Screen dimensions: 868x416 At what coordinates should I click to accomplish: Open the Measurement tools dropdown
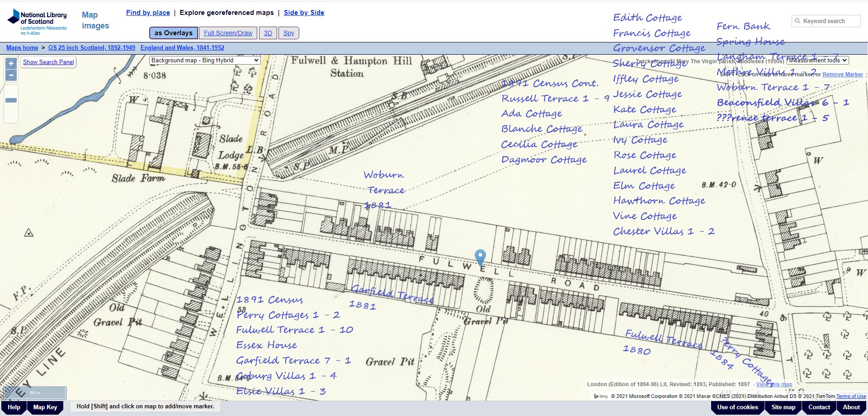point(817,60)
